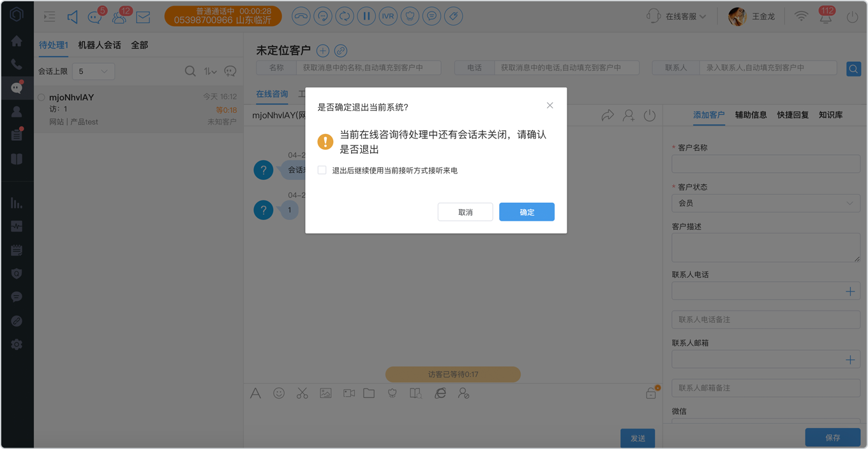The width and height of the screenshot is (868, 449).
Task: Open the IVR transfer icon
Action: (x=387, y=16)
